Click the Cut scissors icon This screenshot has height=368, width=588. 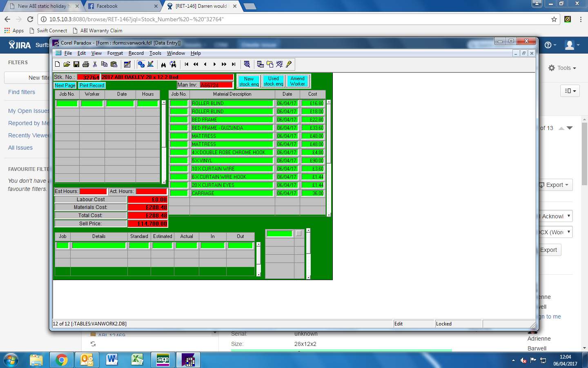[x=95, y=64]
